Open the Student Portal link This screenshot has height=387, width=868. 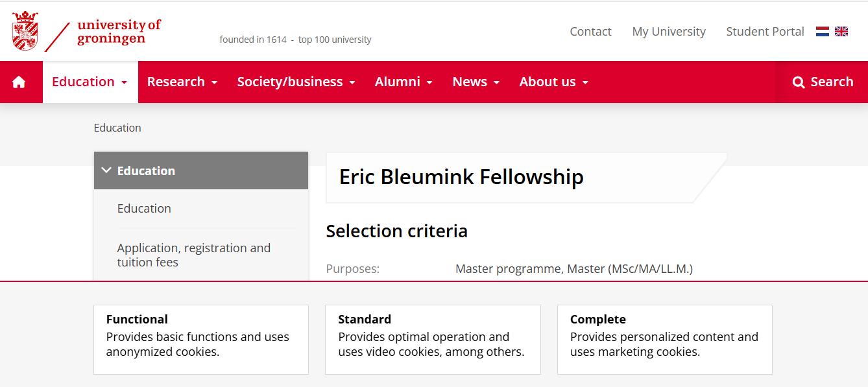pyautogui.click(x=765, y=32)
